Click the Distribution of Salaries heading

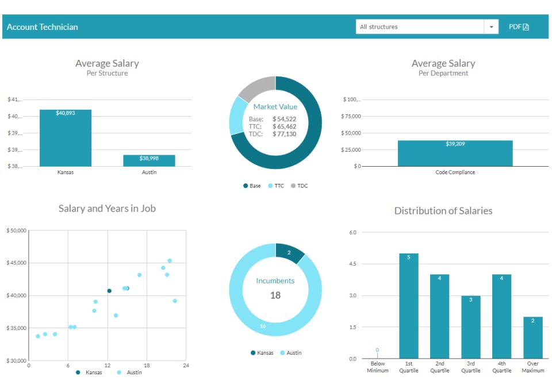click(x=443, y=210)
